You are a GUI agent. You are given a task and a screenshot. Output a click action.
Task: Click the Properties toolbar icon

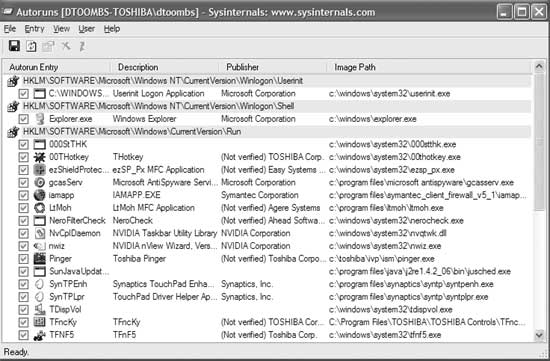coord(48,46)
